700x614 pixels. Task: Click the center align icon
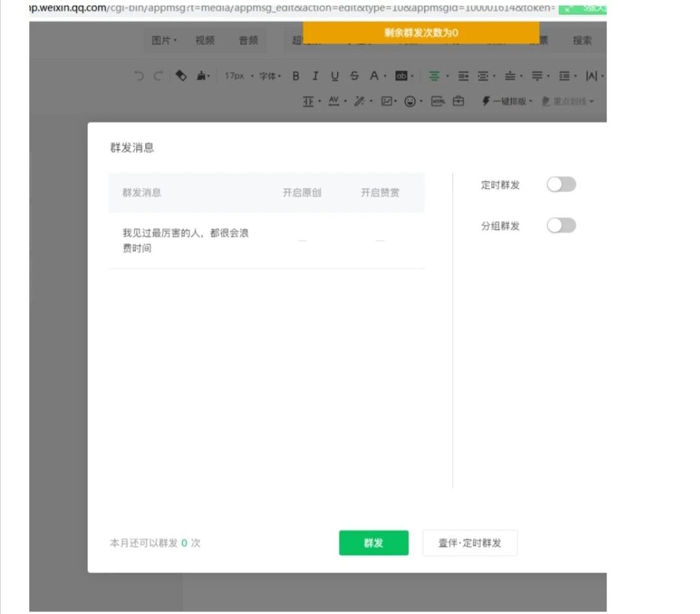pyautogui.click(x=434, y=76)
